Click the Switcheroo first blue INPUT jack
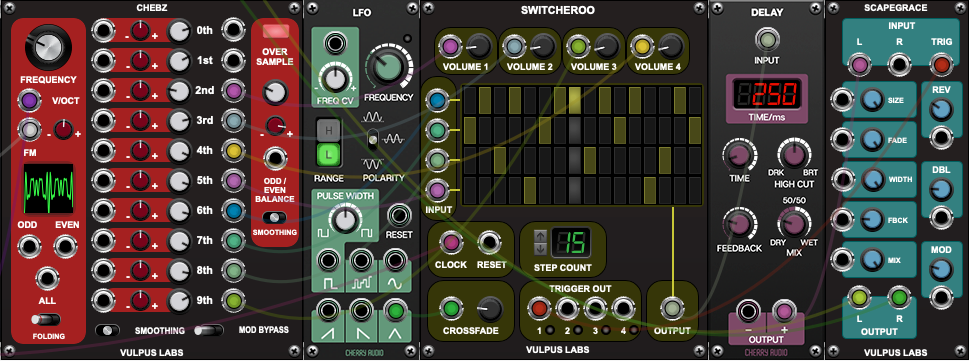The height and width of the screenshot is (361, 969). [438, 100]
